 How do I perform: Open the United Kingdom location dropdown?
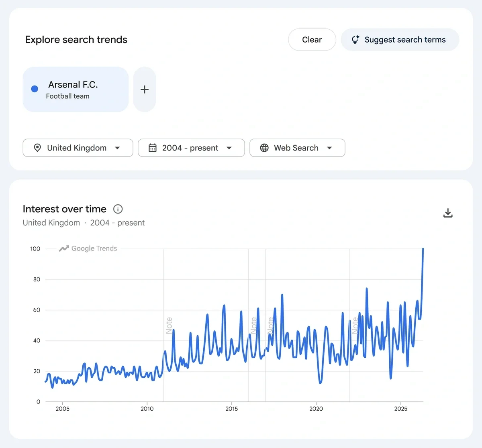tap(78, 148)
